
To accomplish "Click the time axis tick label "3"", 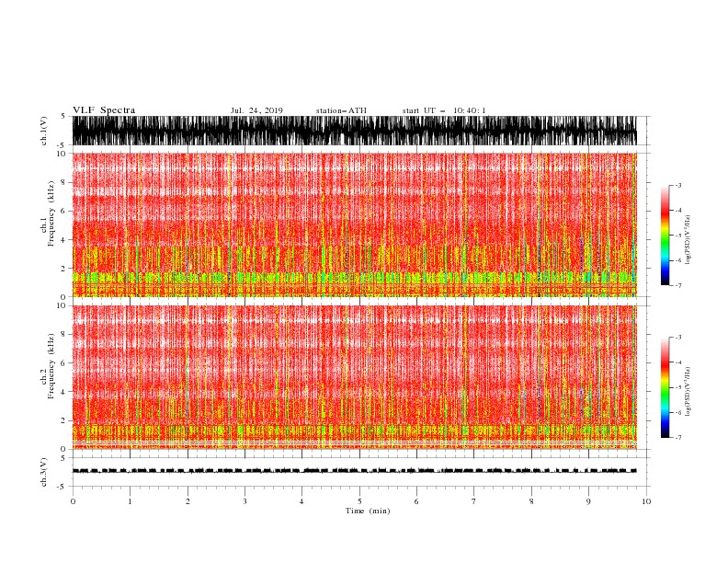I will [x=245, y=501].
